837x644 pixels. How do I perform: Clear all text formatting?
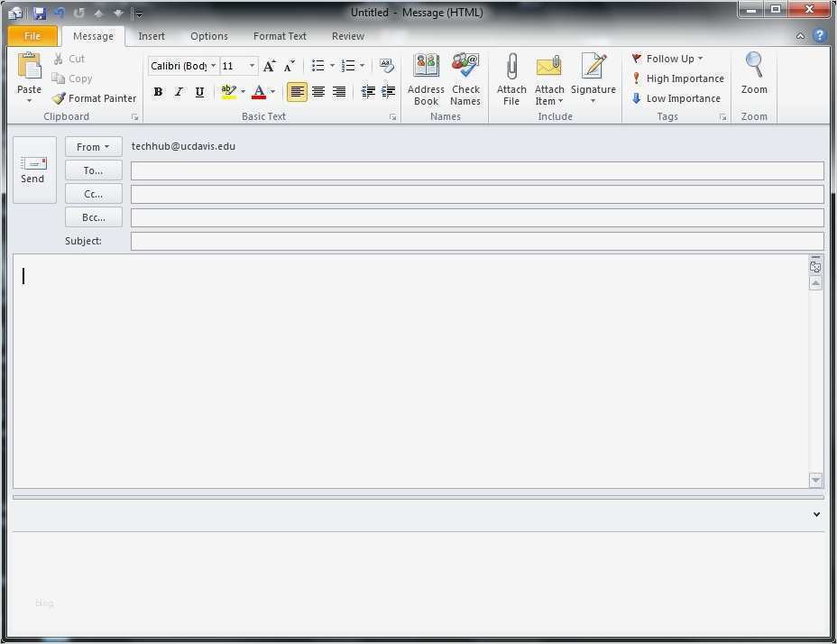[386, 66]
